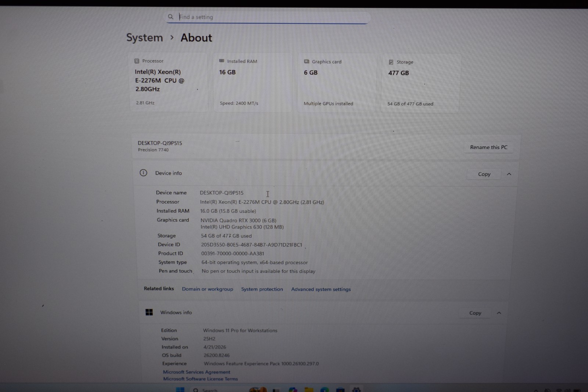
Task: Click the Intel(R) UHD Graphics 630 (128 MB) text
Action: 242,227
